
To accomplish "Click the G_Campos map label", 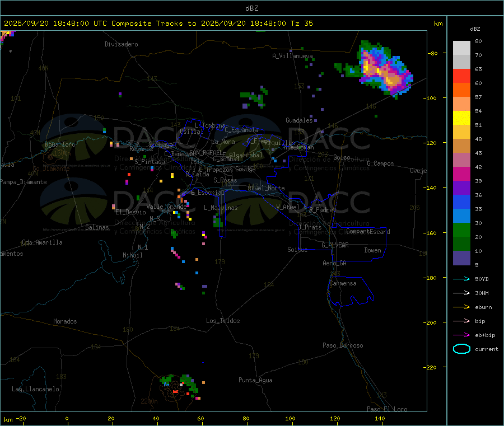I will [x=380, y=163].
